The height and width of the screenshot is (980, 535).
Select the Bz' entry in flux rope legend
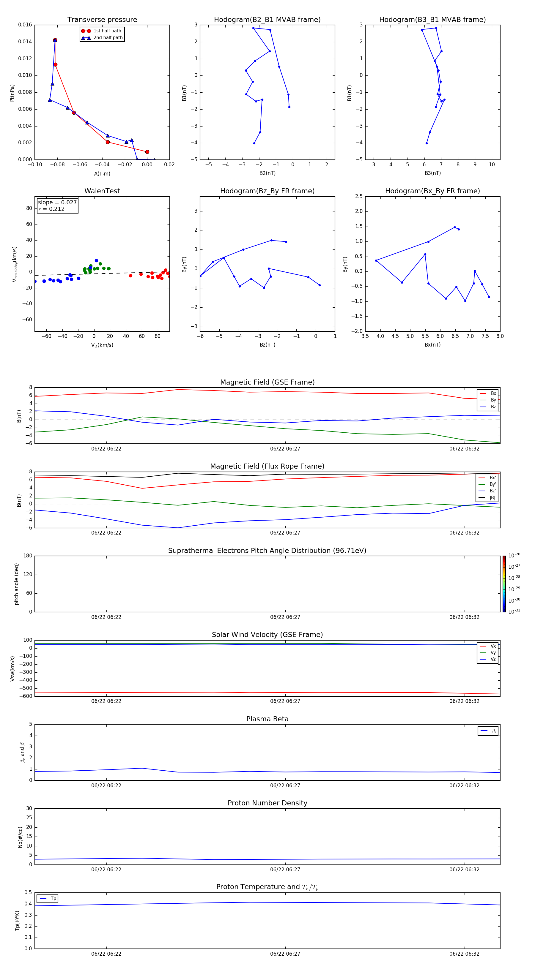click(x=487, y=491)
